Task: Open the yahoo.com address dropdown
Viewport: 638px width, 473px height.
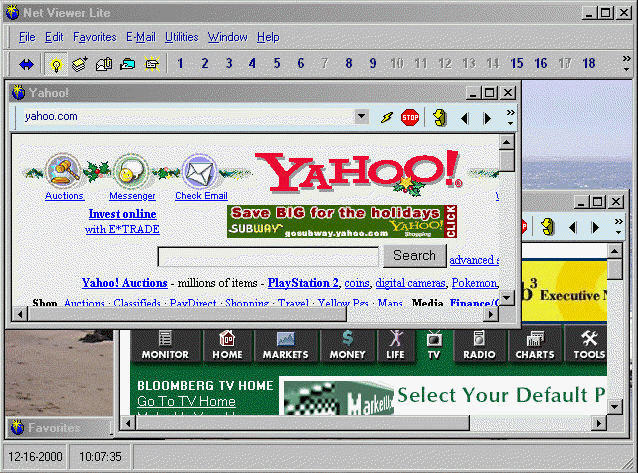Action: tap(361, 116)
